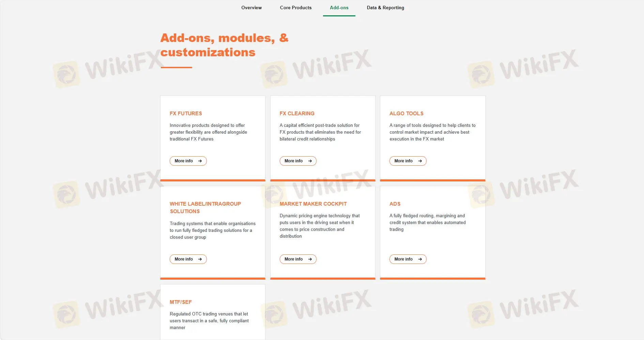644x340 pixels.
Task: Click the MARKET MAKER COCKPIT heading
Action: [x=313, y=204]
